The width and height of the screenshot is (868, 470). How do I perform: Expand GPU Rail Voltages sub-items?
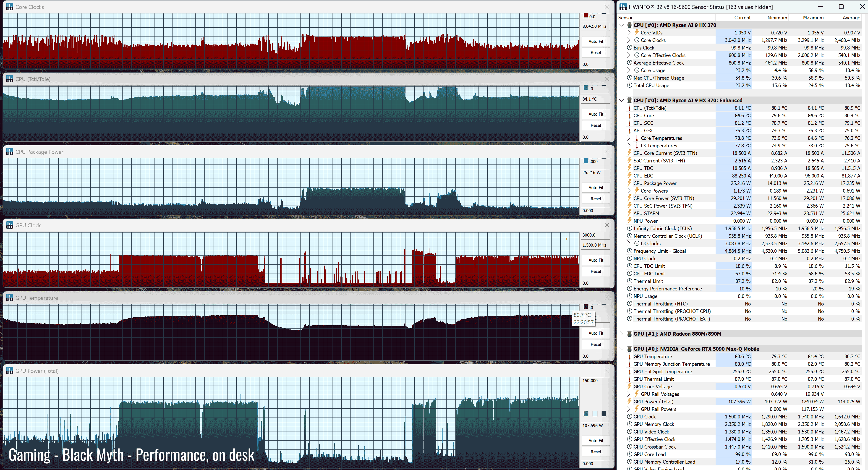[x=629, y=394]
